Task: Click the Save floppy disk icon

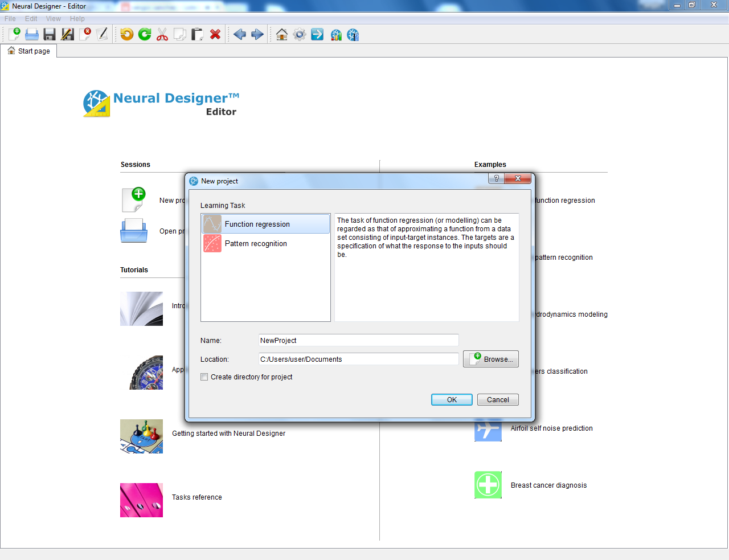Action: 50,34
